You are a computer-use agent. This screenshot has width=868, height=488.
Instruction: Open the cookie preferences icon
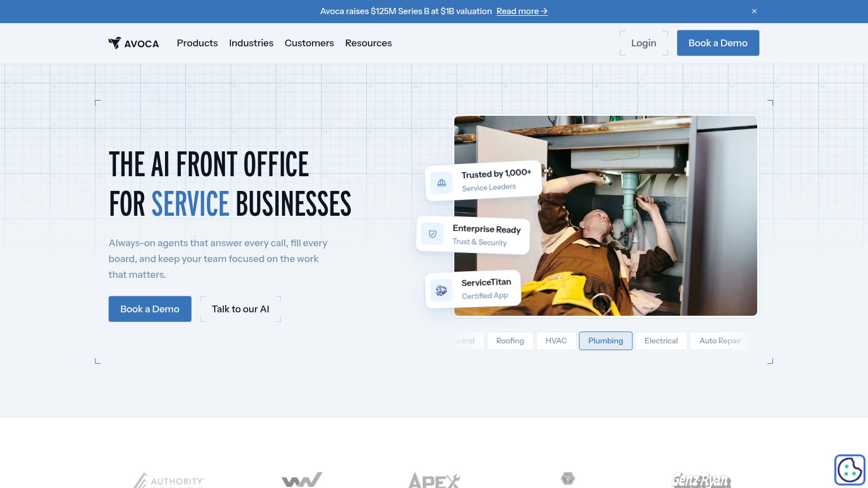click(850, 469)
